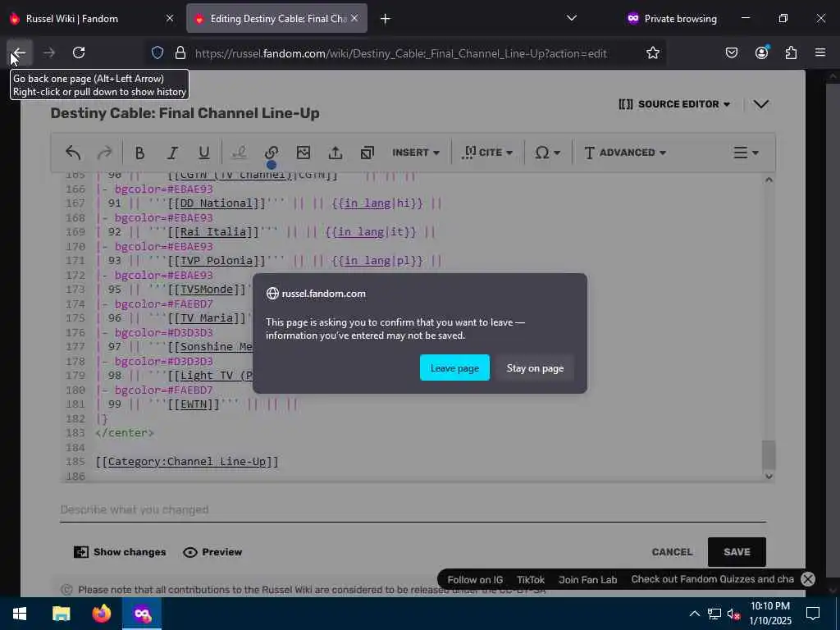This screenshot has height=630, width=840.
Task: Apply underline formatting
Action: [x=203, y=153]
